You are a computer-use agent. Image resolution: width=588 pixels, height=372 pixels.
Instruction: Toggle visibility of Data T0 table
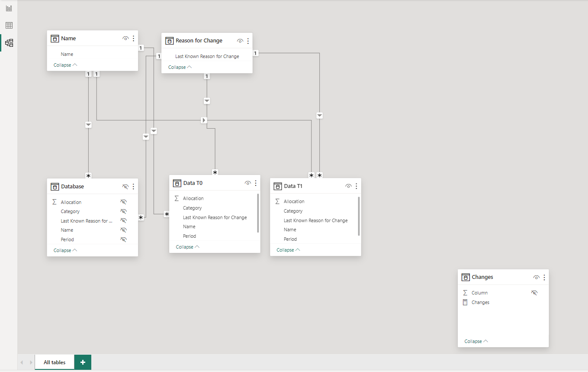248,183
